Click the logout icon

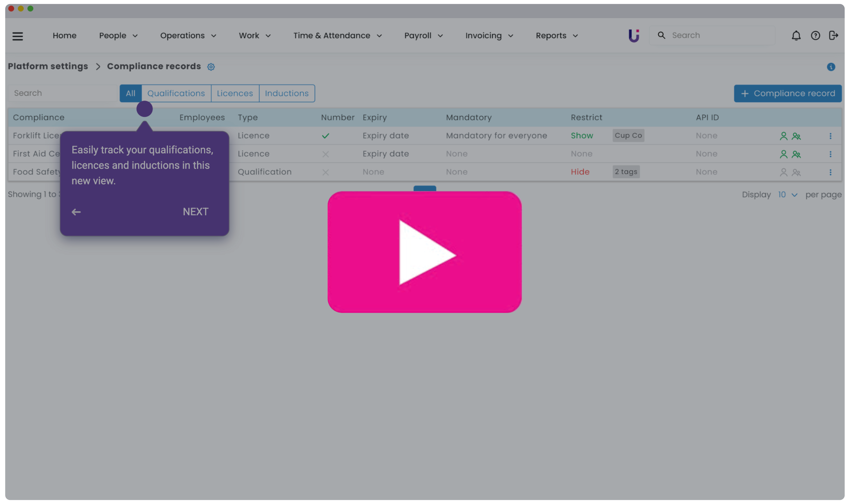pyautogui.click(x=833, y=36)
